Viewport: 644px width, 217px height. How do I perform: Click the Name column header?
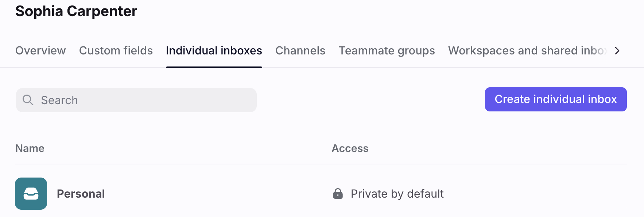pos(30,148)
